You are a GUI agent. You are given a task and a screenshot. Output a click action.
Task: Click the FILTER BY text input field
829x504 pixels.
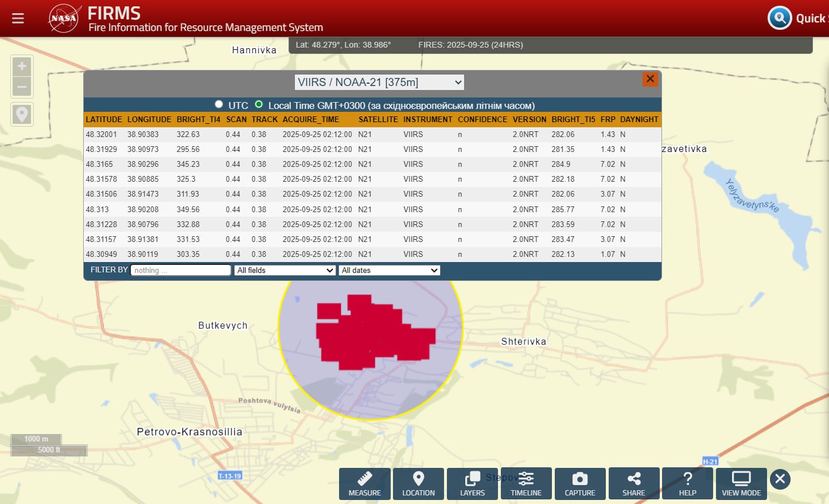click(180, 271)
